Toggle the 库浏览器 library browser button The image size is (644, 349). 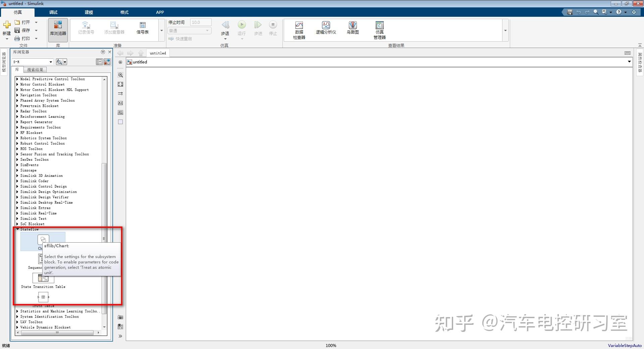(x=58, y=30)
